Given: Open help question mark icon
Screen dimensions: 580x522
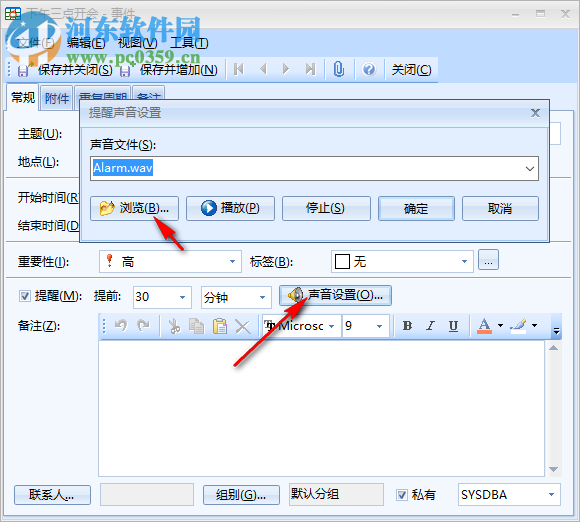Looking at the screenshot, I should (x=369, y=69).
